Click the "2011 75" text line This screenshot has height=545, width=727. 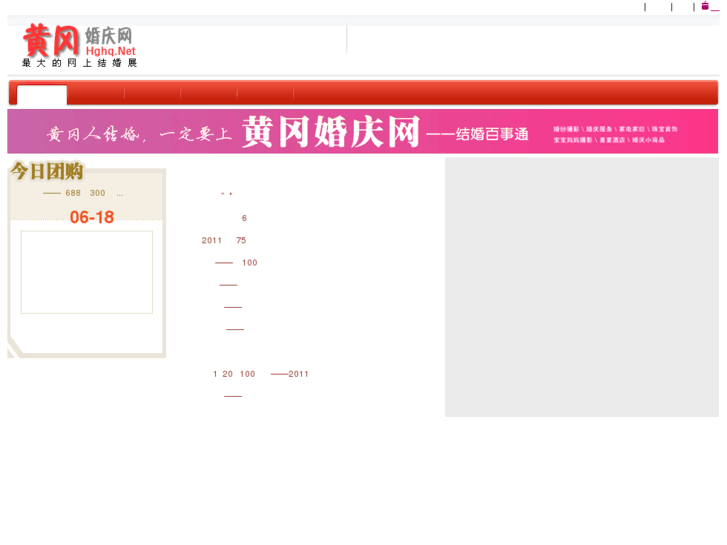coord(224,240)
